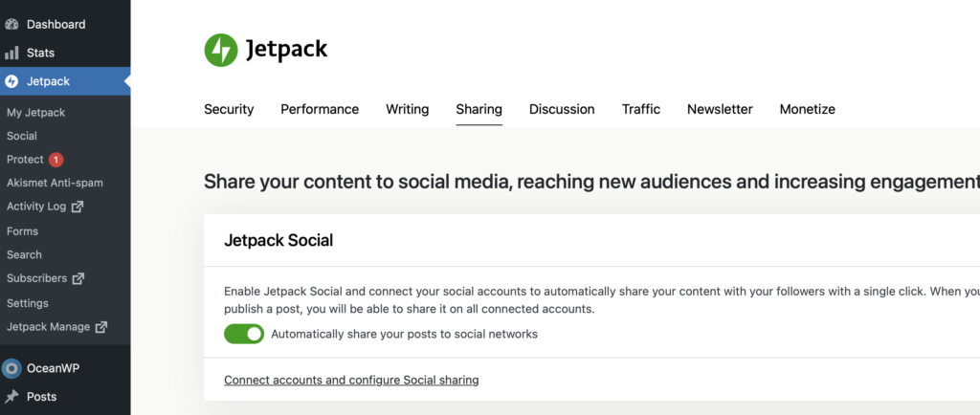Click the Stats bar chart icon
980x415 pixels.
(x=12, y=53)
